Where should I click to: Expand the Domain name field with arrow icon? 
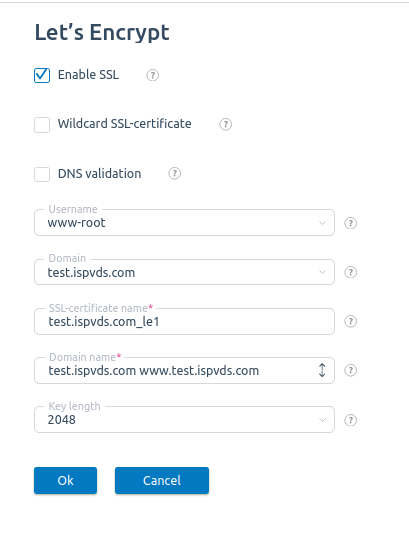point(322,370)
